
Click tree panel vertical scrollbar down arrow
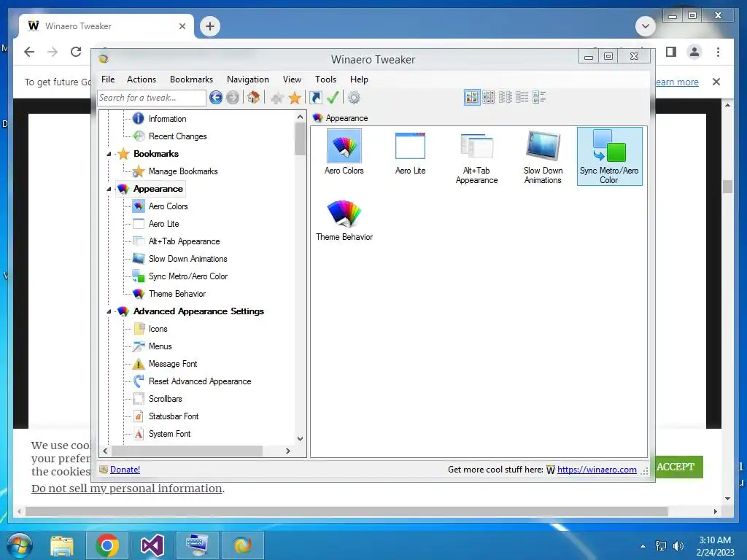click(x=300, y=438)
